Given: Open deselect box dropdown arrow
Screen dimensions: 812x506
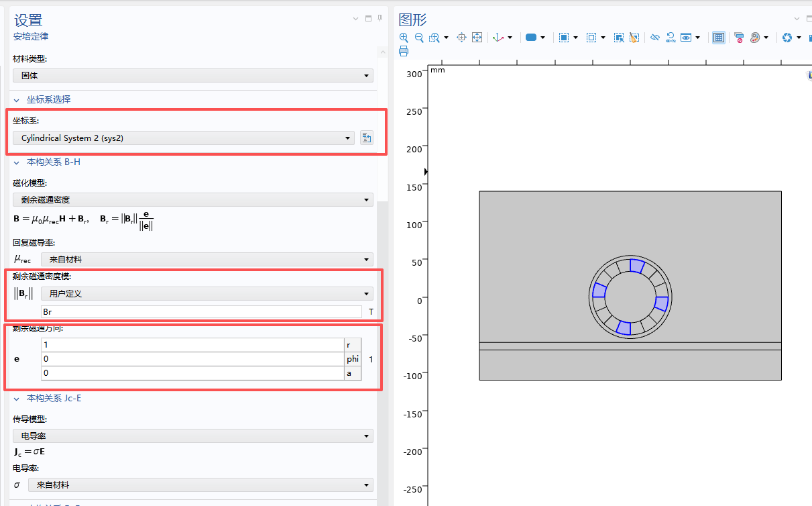Looking at the screenshot, I should [603, 38].
